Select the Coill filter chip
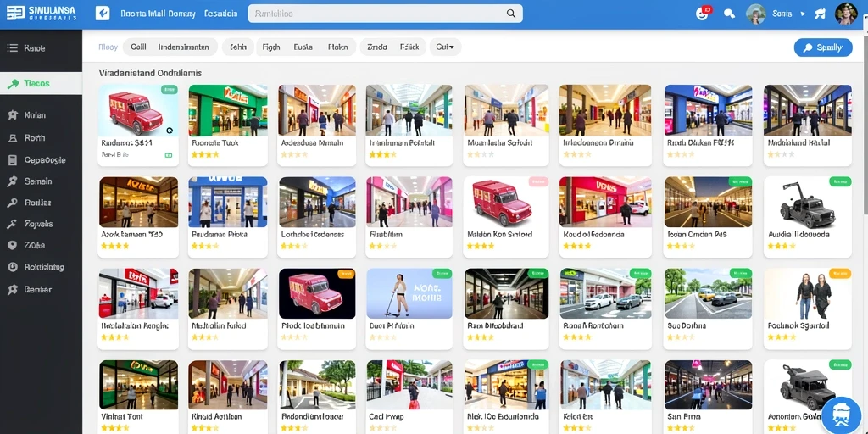Viewport: 868px width, 434px height. [x=138, y=47]
